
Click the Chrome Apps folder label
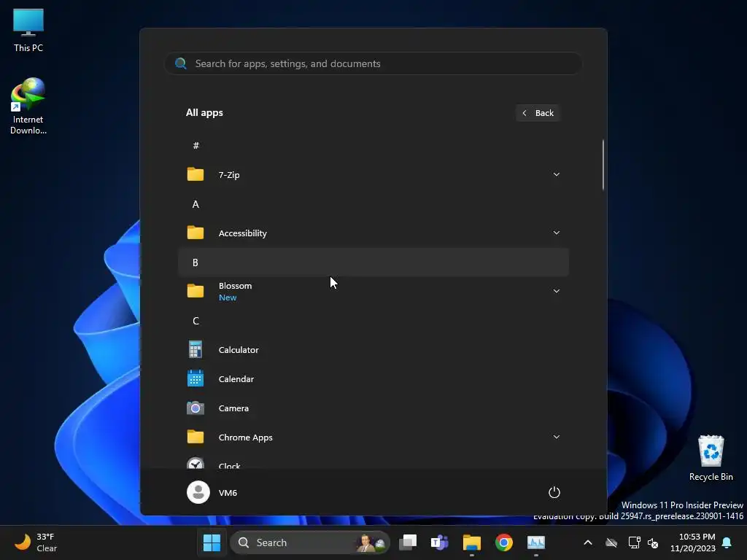[245, 437]
